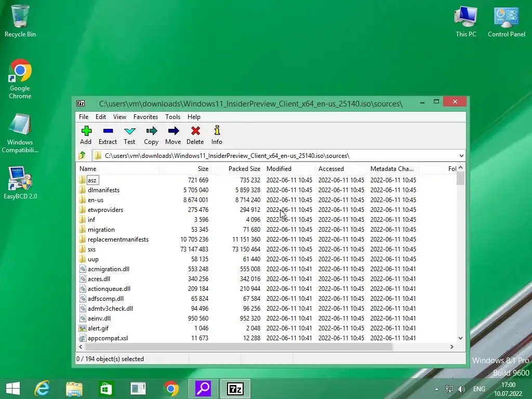Click the Start button
Screen dimensions: 532x399
point(13,389)
